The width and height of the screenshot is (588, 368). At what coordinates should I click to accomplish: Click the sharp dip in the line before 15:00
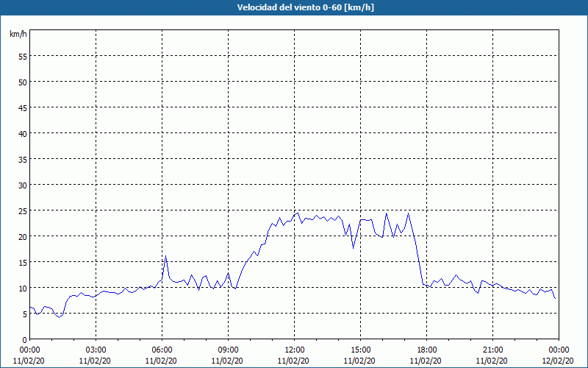[353, 248]
